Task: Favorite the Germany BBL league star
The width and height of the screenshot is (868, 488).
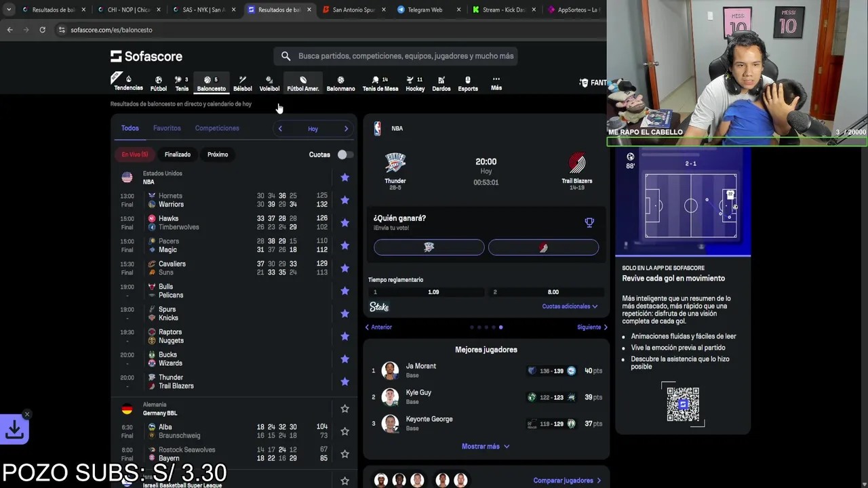Action: (344, 409)
